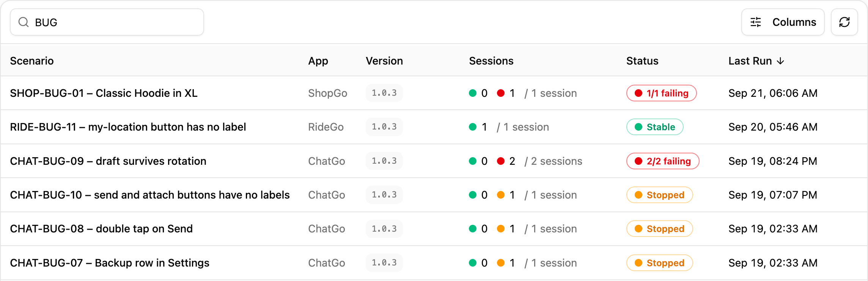
Task: Open CHAT-BUG-09 draft survives rotation scenario
Action: tap(108, 161)
